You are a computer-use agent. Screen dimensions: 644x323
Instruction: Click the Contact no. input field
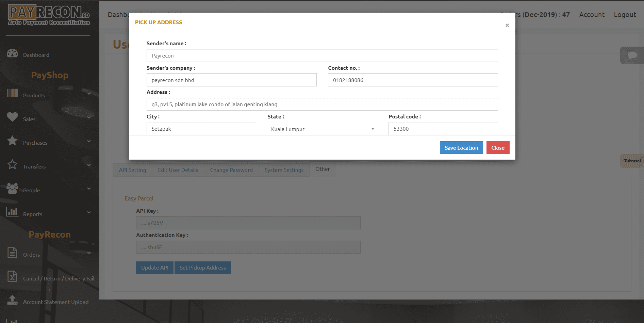pyautogui.click(x=413, y=80)
